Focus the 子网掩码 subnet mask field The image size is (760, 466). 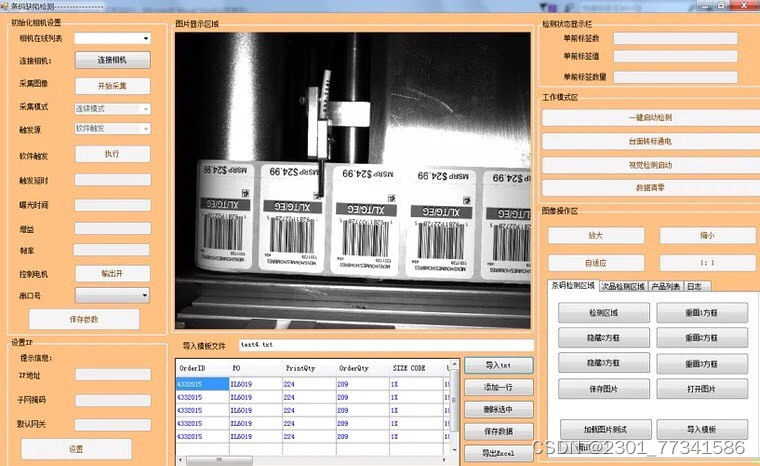[113, 400]
